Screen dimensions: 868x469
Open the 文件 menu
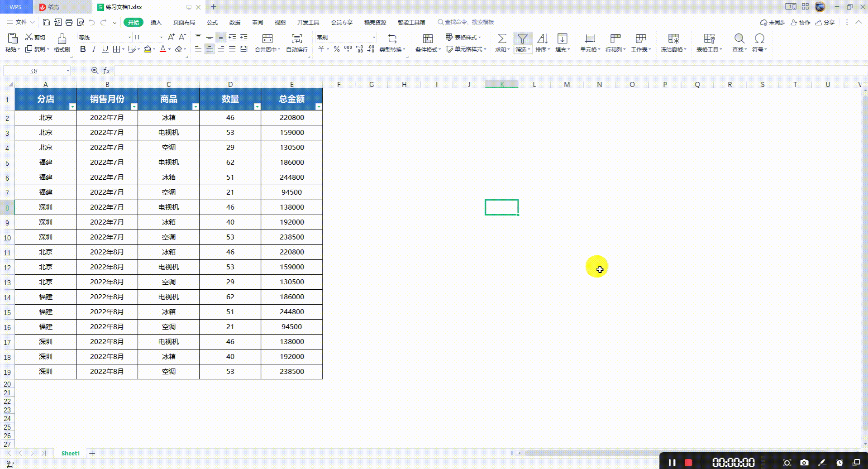click(20, 22)
